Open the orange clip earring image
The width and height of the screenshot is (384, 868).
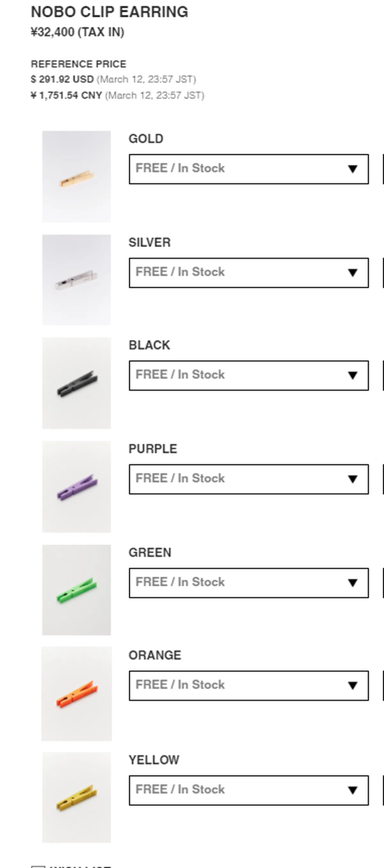click(x=76, y=694)
